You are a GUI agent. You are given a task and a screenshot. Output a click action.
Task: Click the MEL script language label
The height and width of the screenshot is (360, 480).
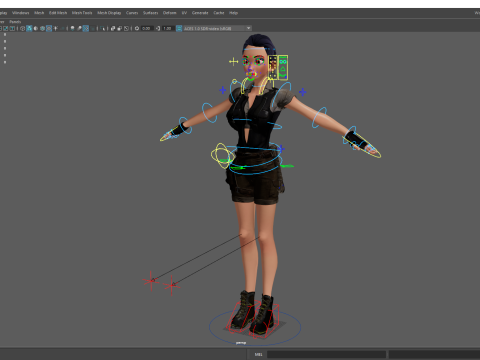point(258,354)
